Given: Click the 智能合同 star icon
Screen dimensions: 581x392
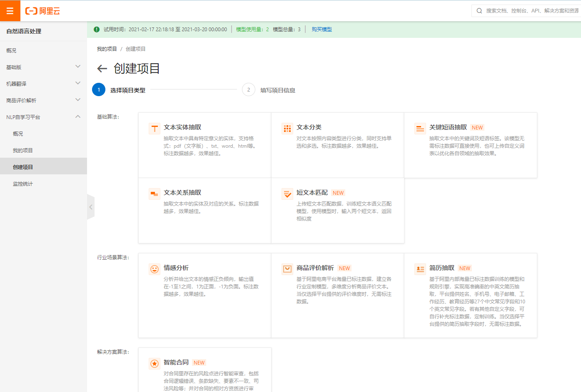Looking at the screenshot, I should pyautogui.click(x=155, y=364).
